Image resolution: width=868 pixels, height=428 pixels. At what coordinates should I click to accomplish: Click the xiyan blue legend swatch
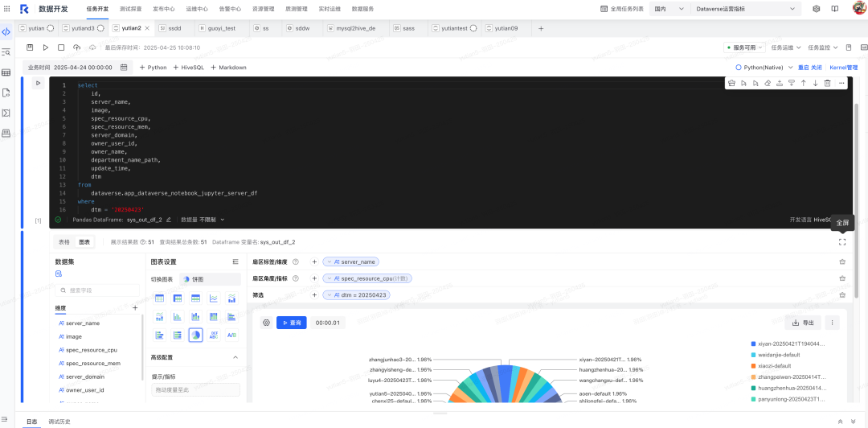click(753, 344)
